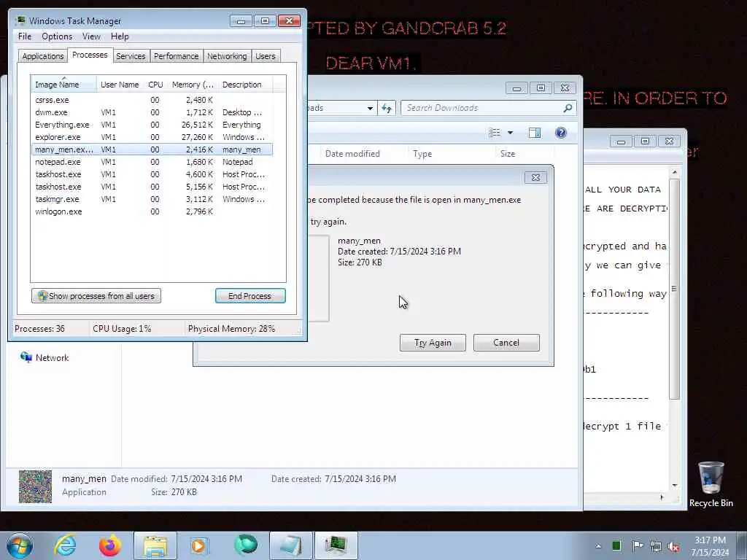Open Task Manager File menu
The image size is (747, 560).
[x=25, y=36]
